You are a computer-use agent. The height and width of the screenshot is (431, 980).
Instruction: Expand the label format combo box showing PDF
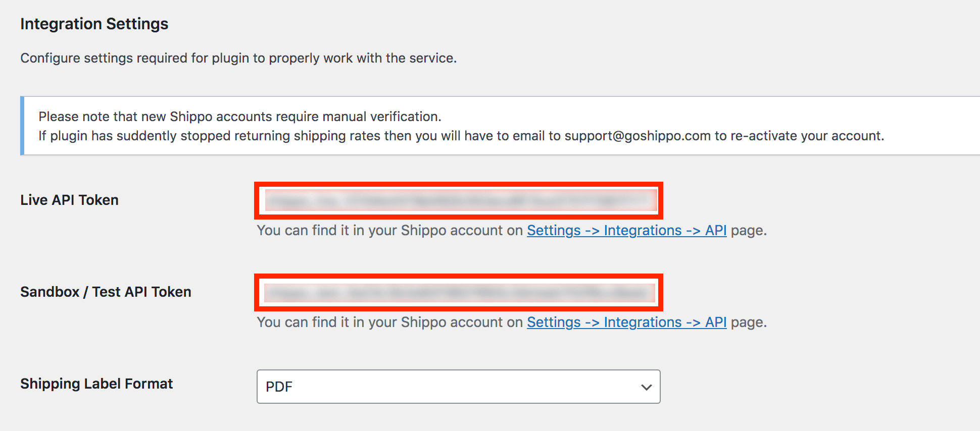click(458, 387)
